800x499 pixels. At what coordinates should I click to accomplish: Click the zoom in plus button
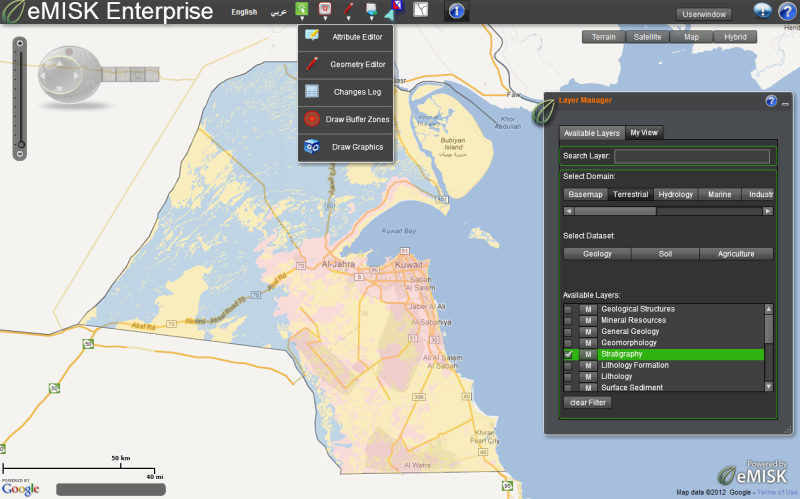(x=19, y=44)
